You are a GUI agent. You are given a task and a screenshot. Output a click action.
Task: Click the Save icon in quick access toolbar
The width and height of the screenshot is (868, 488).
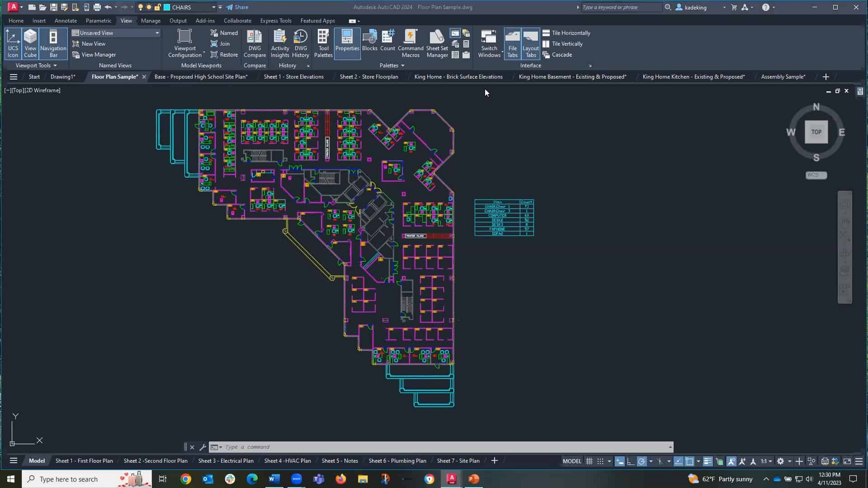53,7
